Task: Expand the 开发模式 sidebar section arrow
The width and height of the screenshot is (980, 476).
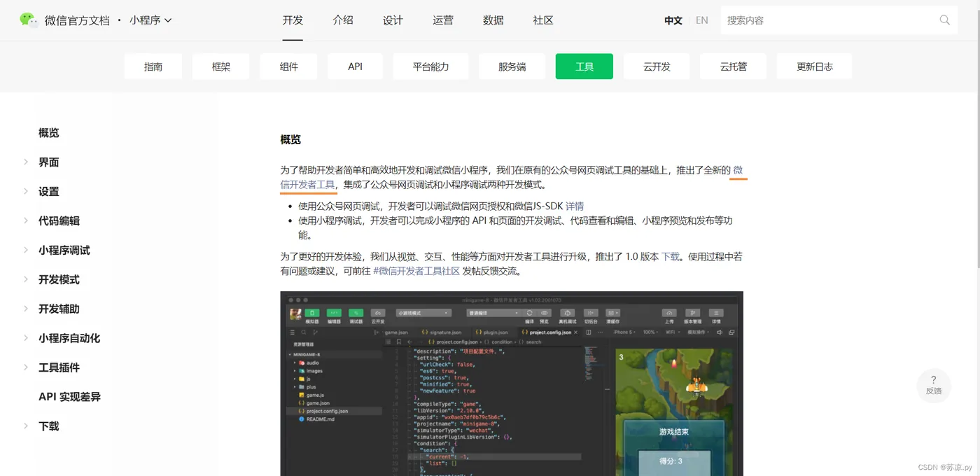Action: [26, 279]
